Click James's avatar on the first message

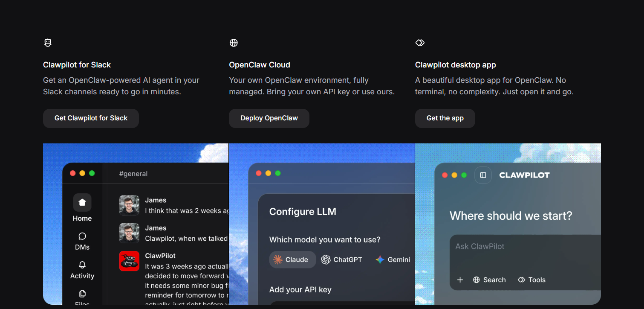click(129, 205)
